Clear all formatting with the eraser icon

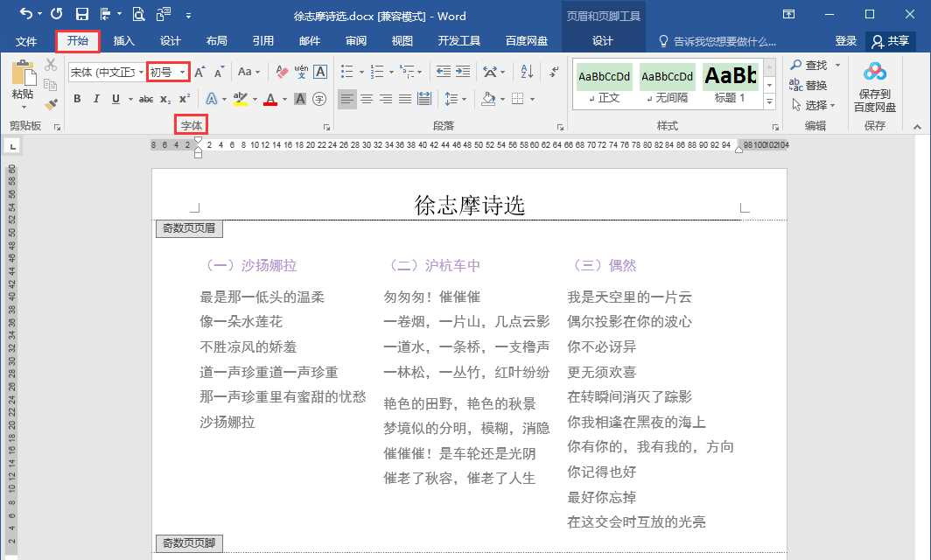click(282, 72)
